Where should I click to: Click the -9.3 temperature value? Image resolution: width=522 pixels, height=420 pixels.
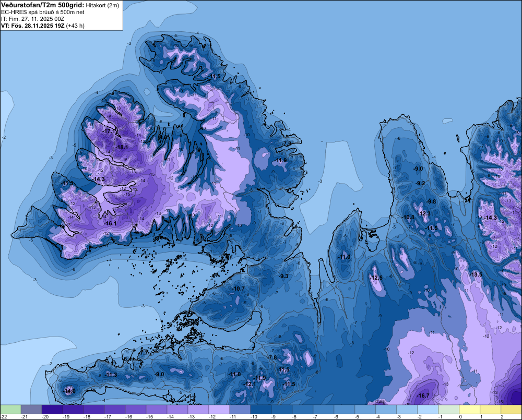(283, 276)
